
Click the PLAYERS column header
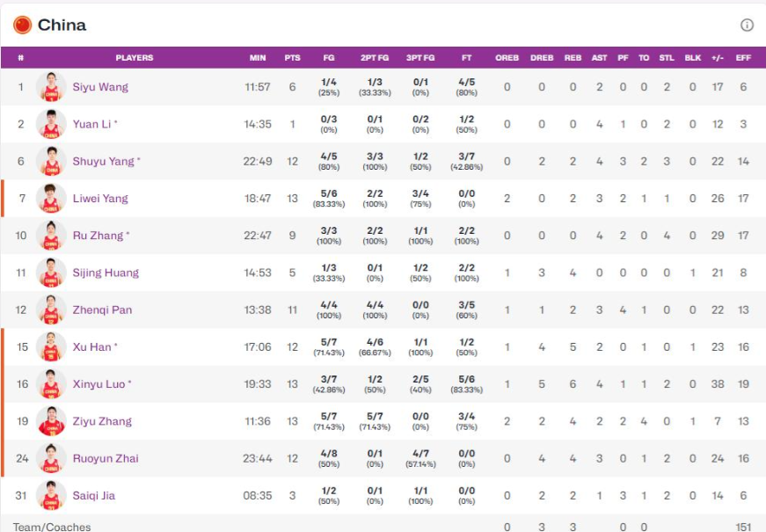pos(134,58)
